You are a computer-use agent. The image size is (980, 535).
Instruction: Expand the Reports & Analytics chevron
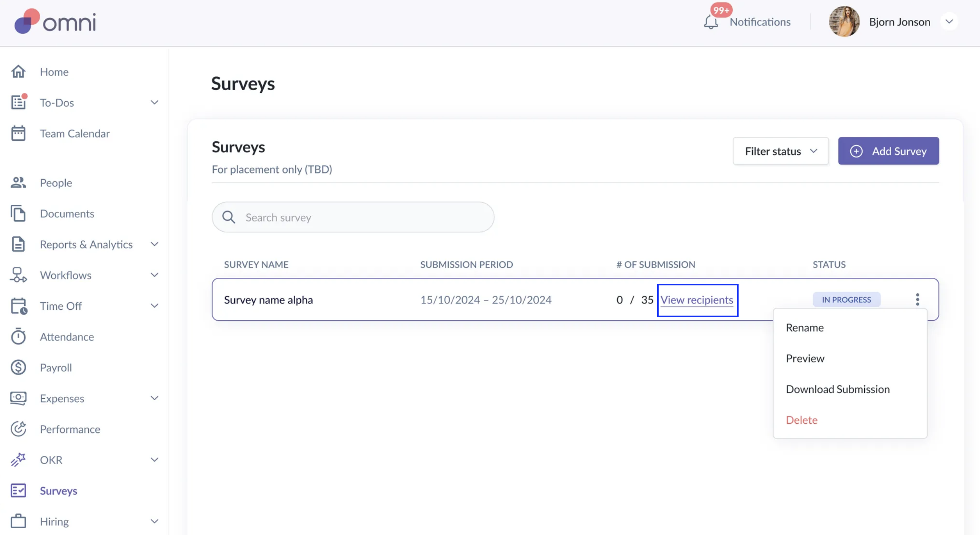pyautogui.click(x=154, y=244)
